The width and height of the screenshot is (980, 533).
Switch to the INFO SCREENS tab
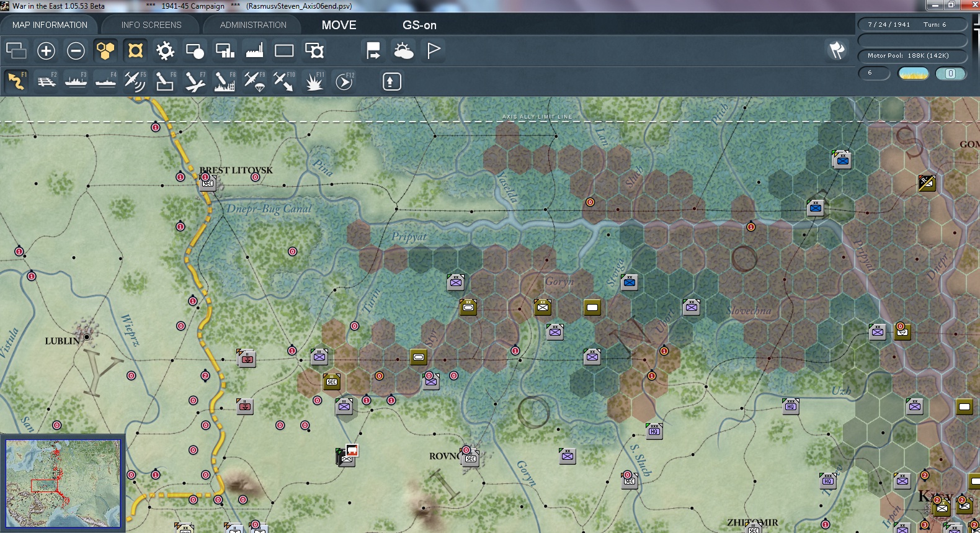coord(151,25)
